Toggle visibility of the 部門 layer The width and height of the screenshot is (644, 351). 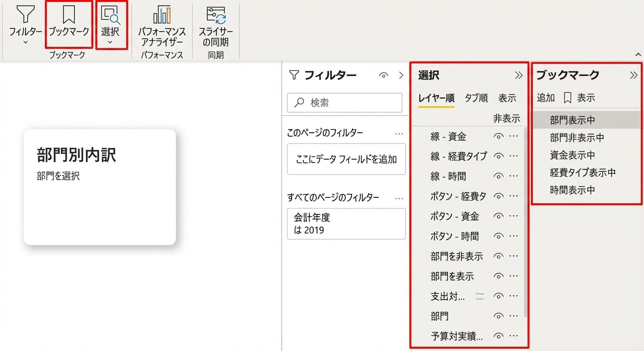[499, 316]
